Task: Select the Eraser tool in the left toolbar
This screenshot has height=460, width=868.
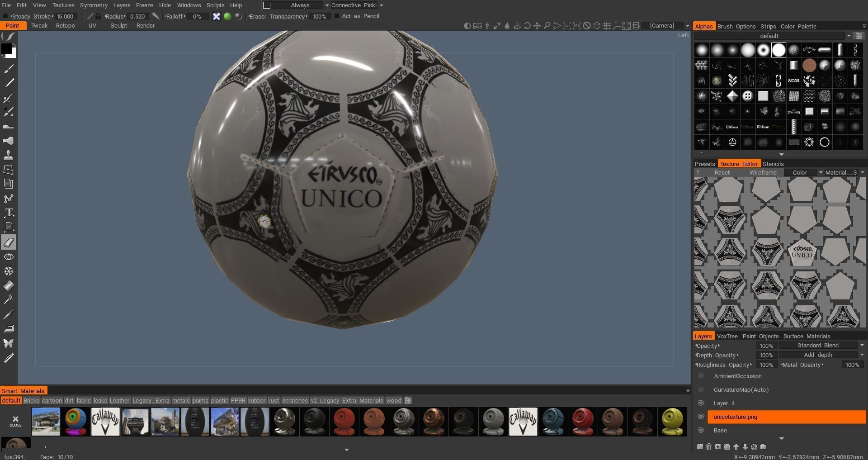Action: [9, 242]
